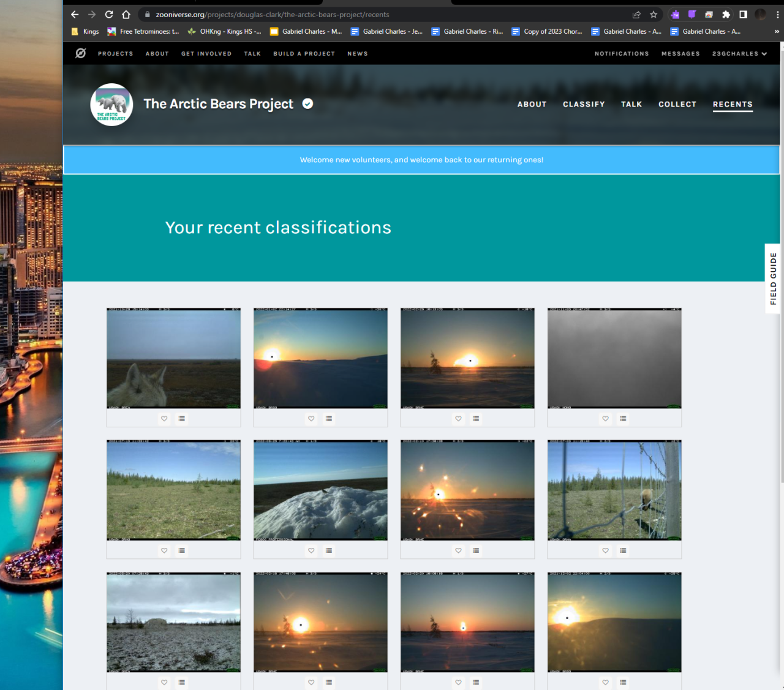Viewport: 784px width, 690px height.
Task: Open the wire fence animal thumbnail
Action: tap(614, 490)
